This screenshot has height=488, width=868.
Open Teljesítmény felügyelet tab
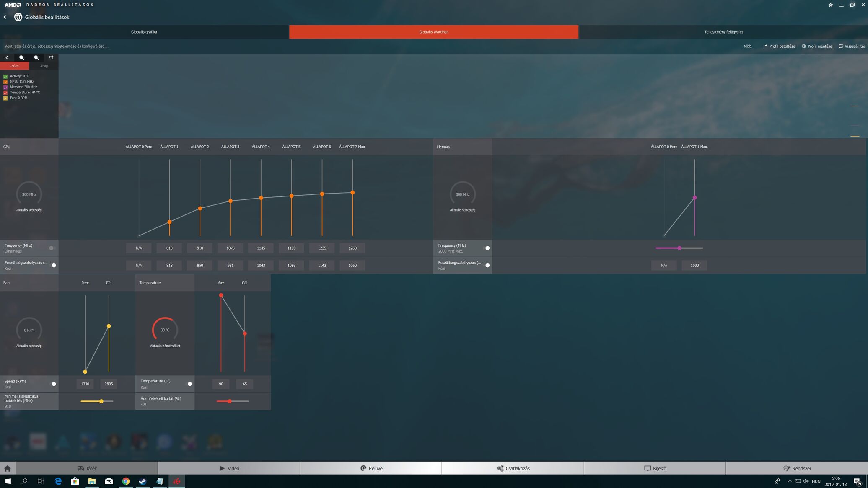(723, 32)
